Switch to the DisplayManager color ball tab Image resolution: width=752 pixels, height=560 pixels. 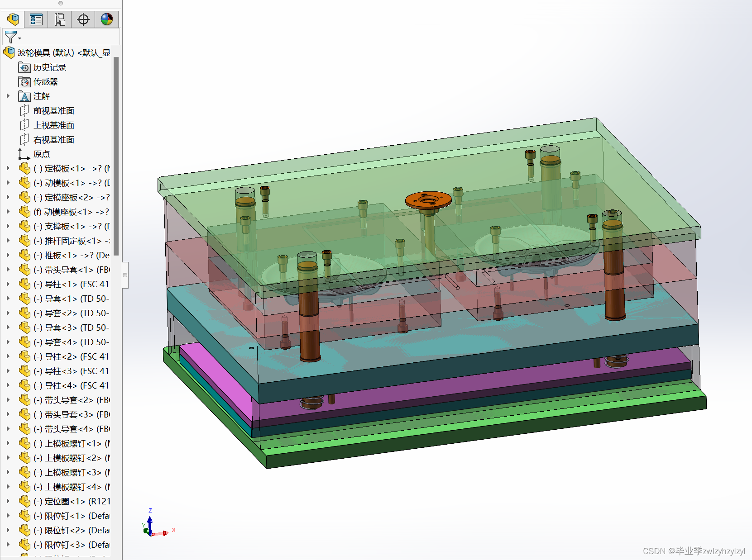coord(107,19)
